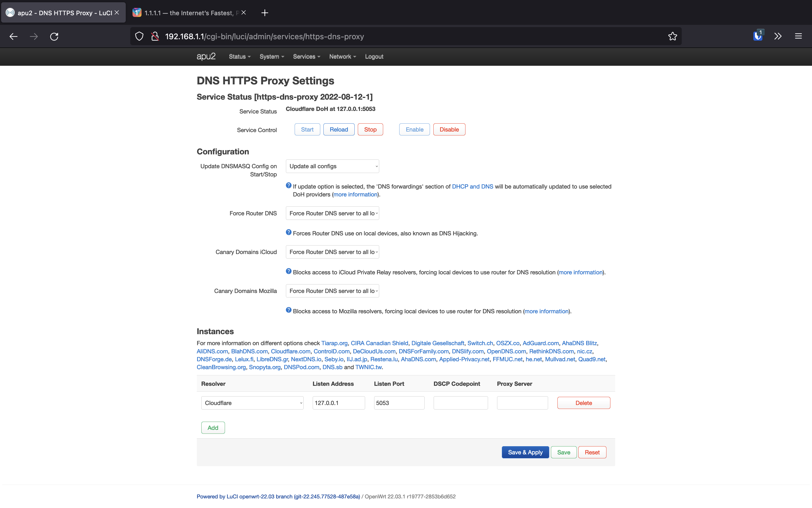Click the apu2 hostname brand link
The image size is (812, 508).
tap(206, 56)
